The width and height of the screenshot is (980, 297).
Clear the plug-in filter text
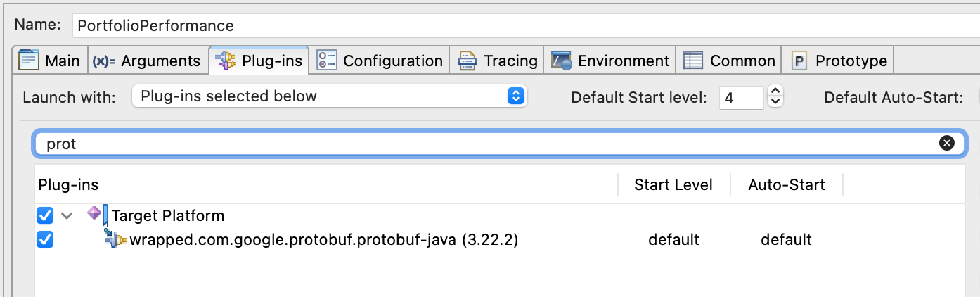pyautogui.click(x=947, y=144)
